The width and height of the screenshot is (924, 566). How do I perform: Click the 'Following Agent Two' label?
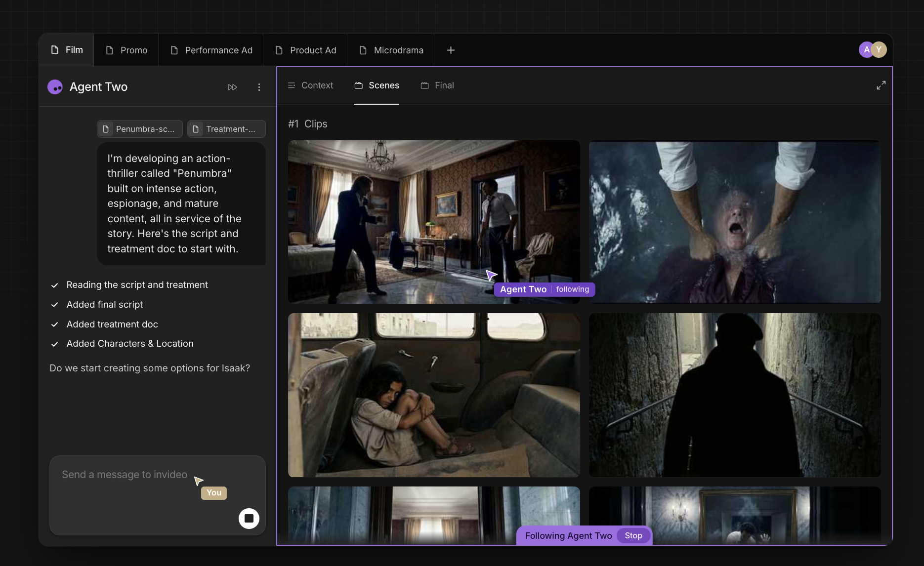568,536
